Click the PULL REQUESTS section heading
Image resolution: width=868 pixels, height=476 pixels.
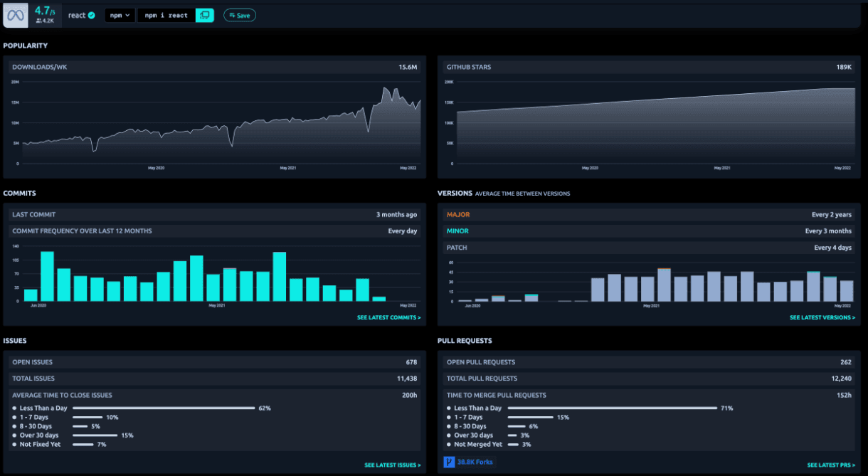465,341
